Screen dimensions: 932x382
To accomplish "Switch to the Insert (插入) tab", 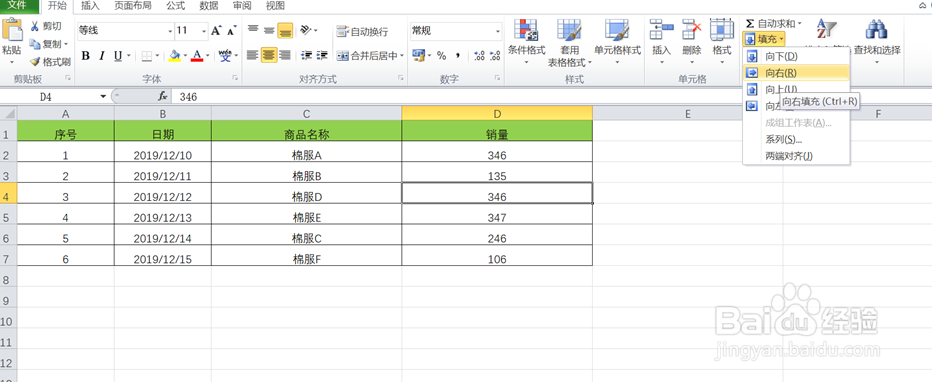I will point(90,6).
